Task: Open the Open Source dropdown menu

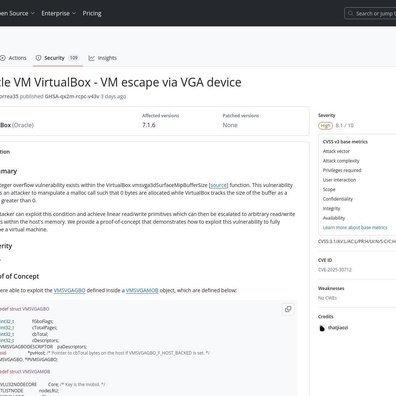Action: [x=17, y=13]
